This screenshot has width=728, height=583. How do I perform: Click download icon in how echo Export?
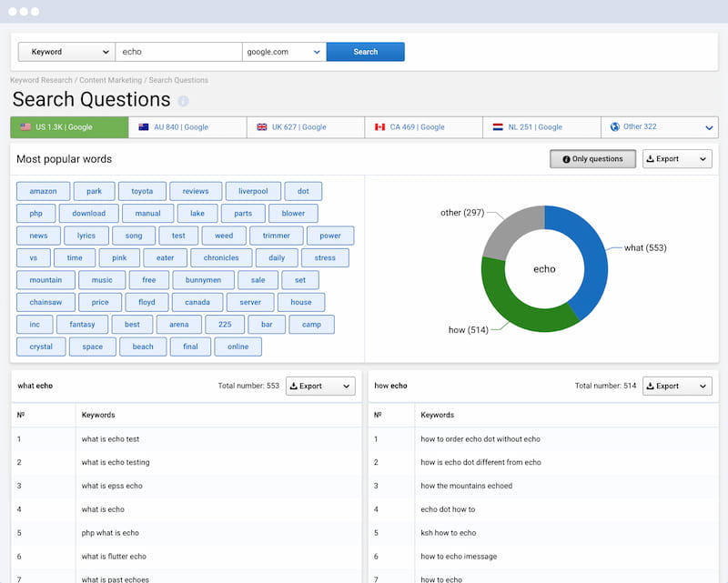[x=651, y=386]
